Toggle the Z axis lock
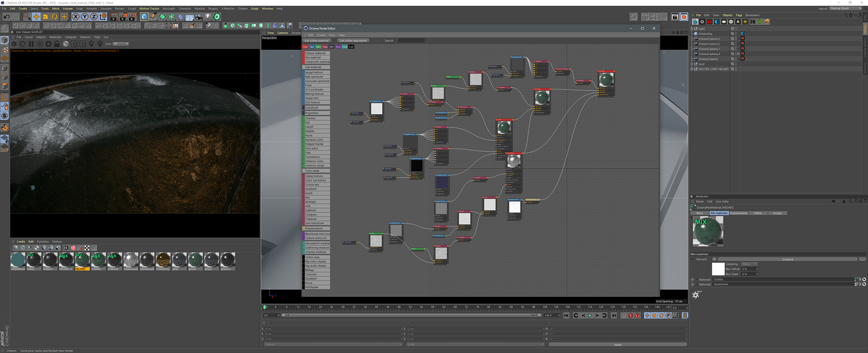Image resolution: width=868 pixels, height=353 pixels. [94, 17]
